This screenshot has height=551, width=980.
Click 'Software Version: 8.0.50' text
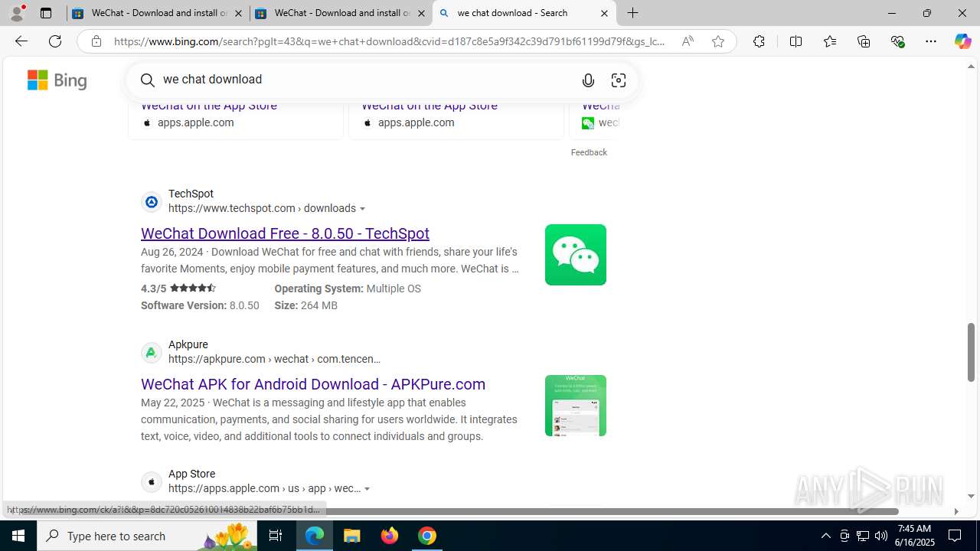200,305
